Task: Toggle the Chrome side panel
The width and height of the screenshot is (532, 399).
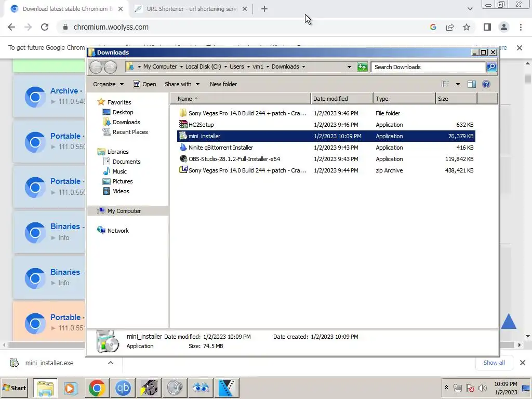Action: point(487,27)
